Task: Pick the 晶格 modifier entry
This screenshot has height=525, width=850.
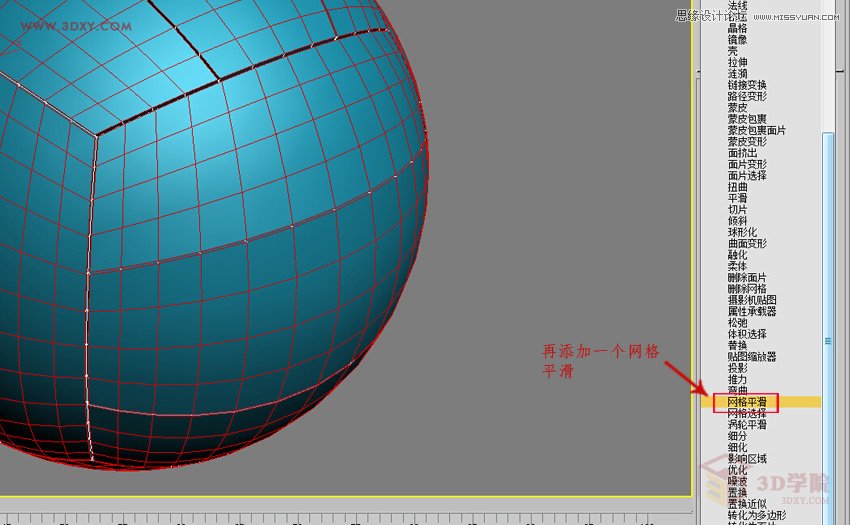Action: click(737, 28)
